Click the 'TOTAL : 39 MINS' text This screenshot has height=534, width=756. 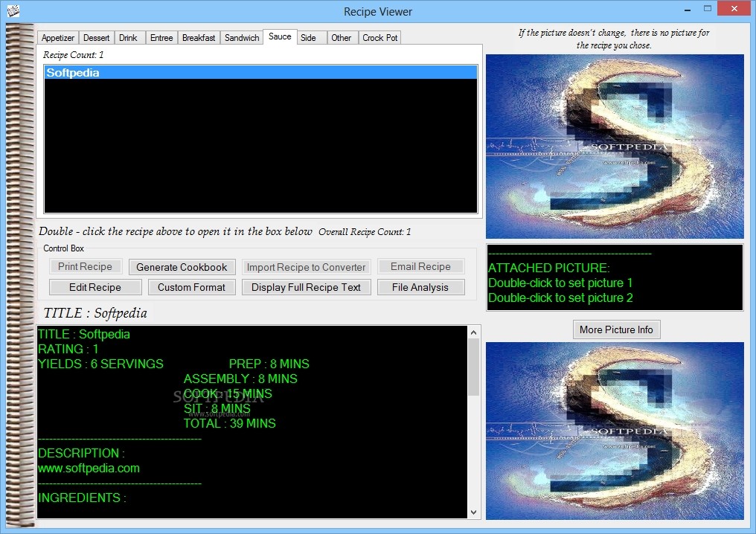click(229, 424)
